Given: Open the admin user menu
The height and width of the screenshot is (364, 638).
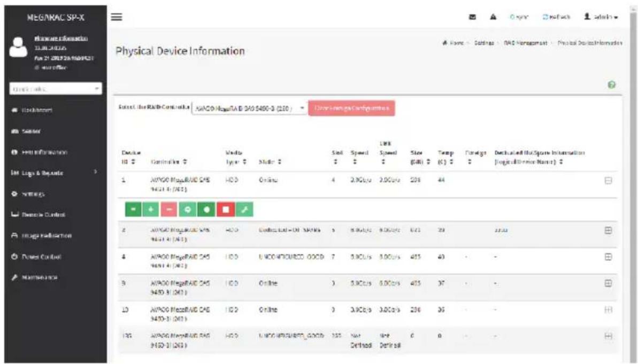Looking at the screenshot, I should 602,17.
